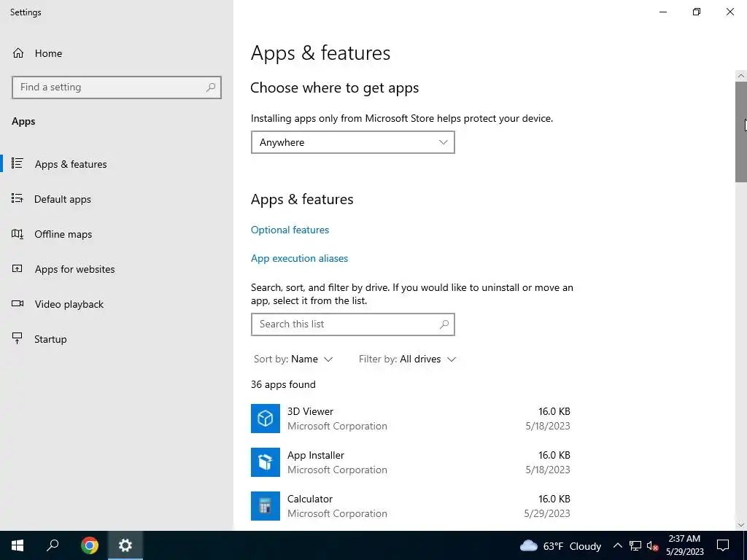Open taskbar search magnifier
This screenshot has width=747, height=560.
tap(53, 545)
